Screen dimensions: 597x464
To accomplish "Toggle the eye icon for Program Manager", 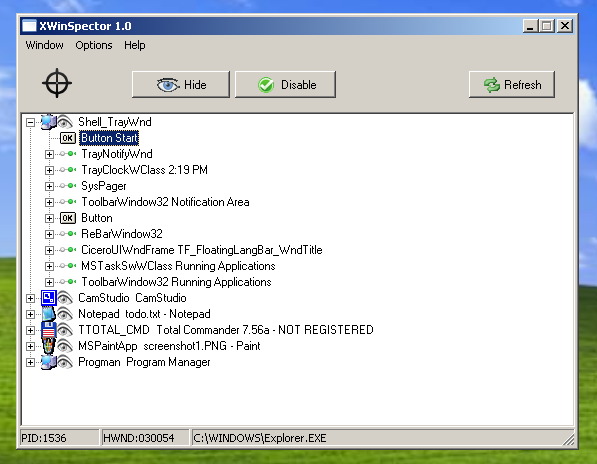I will click(65, 362).
